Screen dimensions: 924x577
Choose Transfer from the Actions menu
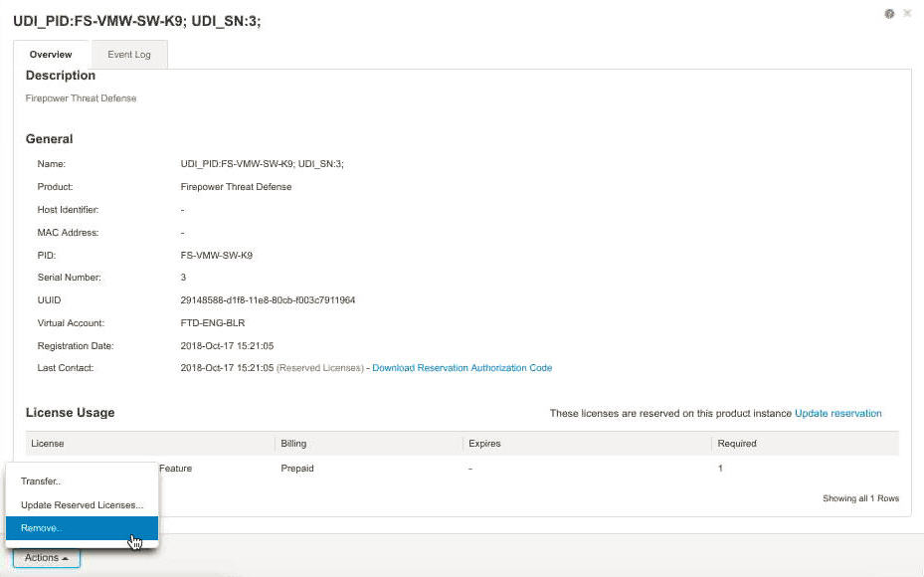coord(82,481)
